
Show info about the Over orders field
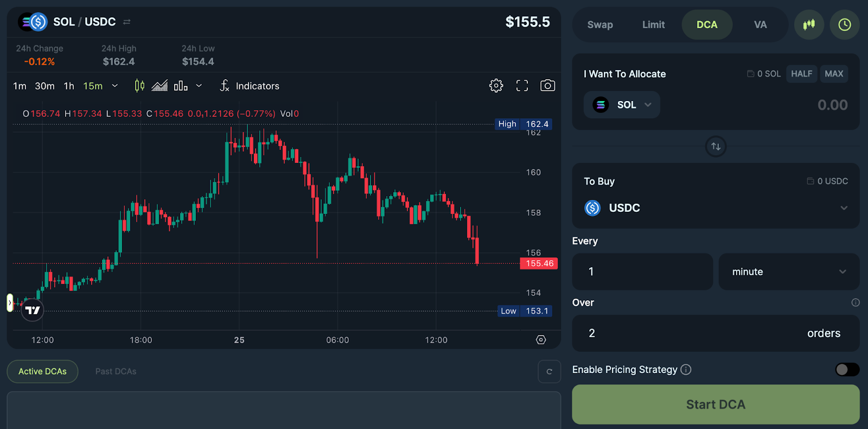(856, 302)
